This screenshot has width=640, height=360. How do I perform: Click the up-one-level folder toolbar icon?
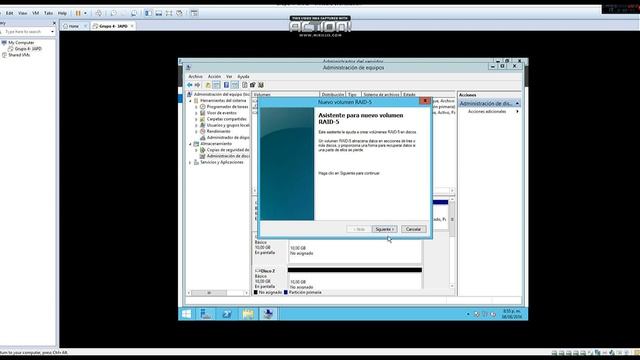point(208,85)
